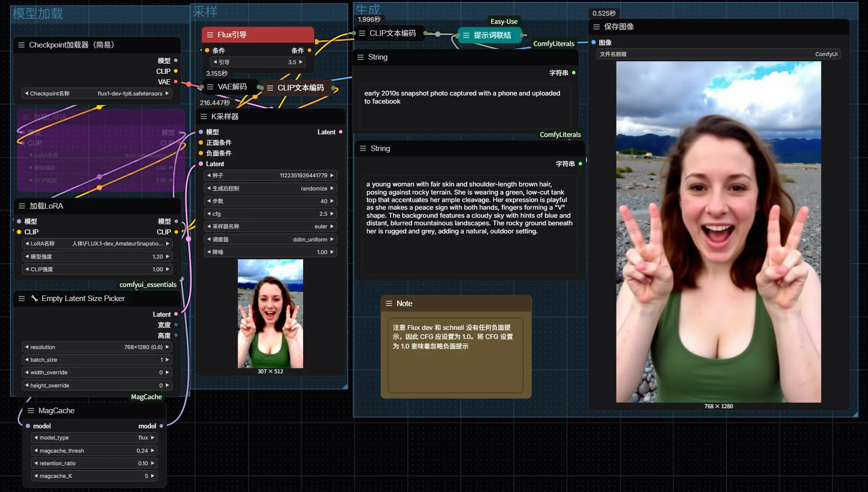Open the 保存图像 node menu icon

597,27
